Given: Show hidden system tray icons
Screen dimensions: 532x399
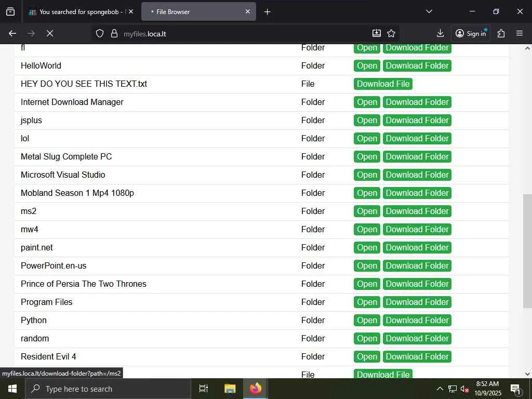Looking at the screenshot, I should coord(440,389).
